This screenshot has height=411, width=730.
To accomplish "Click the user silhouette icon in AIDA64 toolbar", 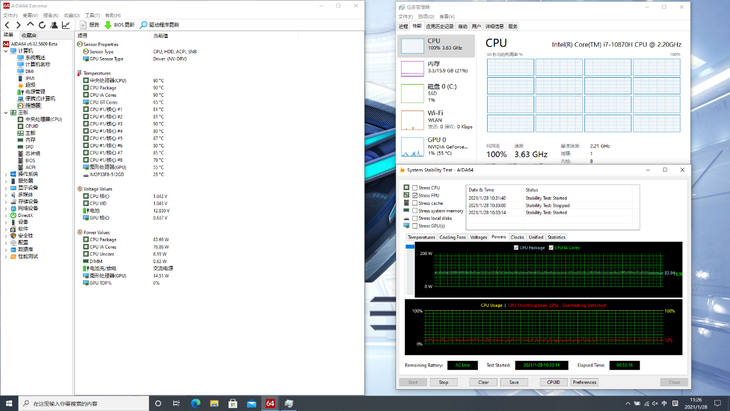I will click(x=54, y=25).
